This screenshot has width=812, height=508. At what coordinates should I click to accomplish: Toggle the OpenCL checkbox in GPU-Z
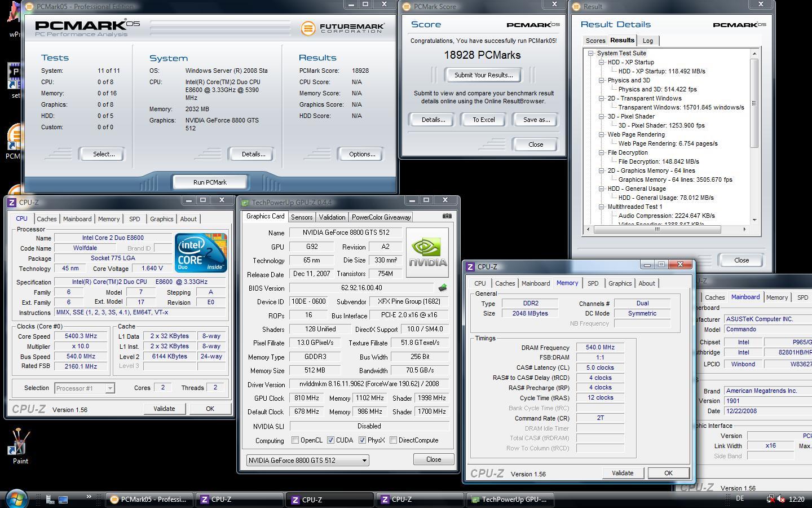[x=295, y=440]
